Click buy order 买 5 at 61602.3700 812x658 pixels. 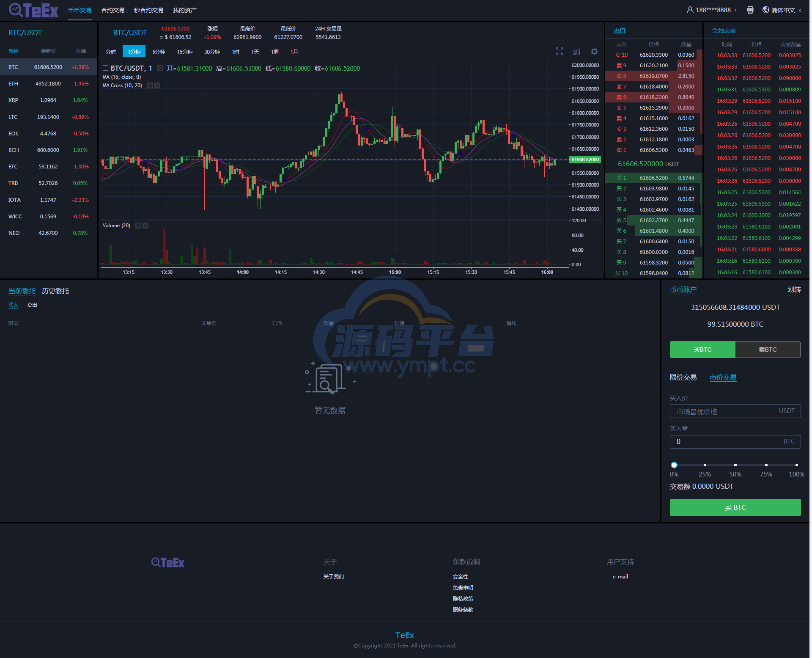coord(654,220)
